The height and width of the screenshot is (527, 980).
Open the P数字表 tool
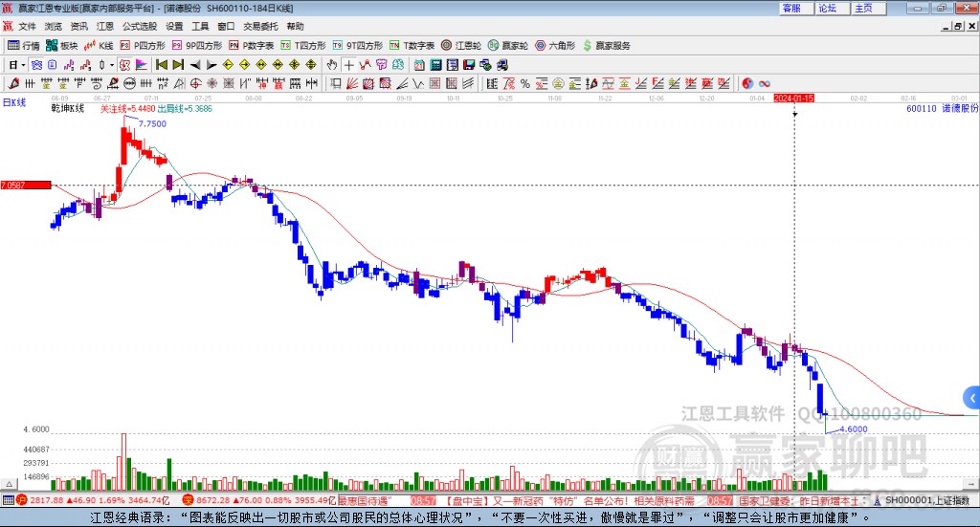tap(252, 46)
